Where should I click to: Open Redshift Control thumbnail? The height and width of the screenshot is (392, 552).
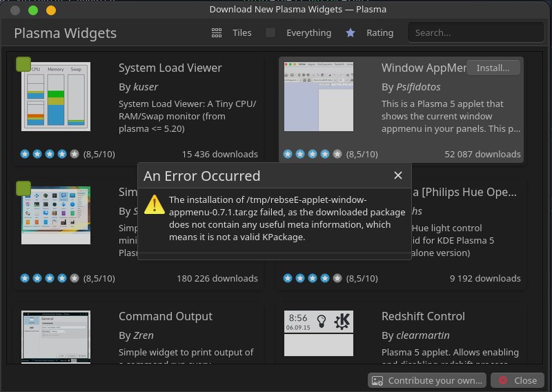pos(319,333)
